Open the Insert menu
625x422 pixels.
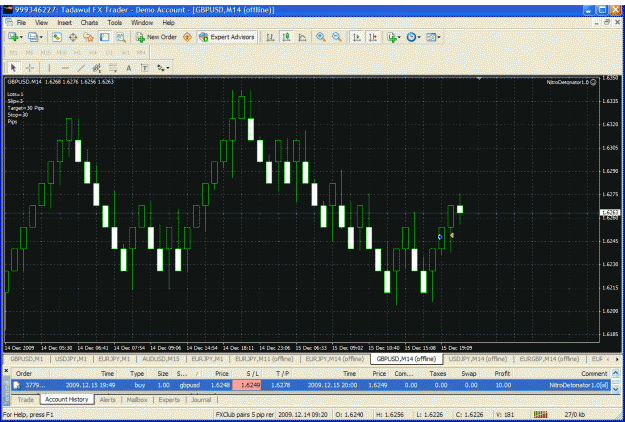(x=65, y=23)
